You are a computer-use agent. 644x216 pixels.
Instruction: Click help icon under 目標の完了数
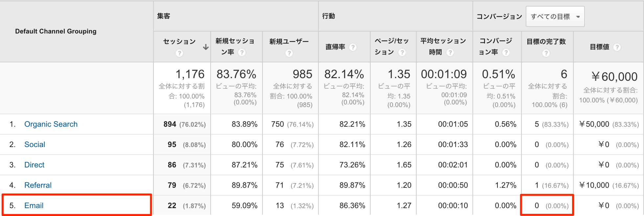(x=546, y=53)
